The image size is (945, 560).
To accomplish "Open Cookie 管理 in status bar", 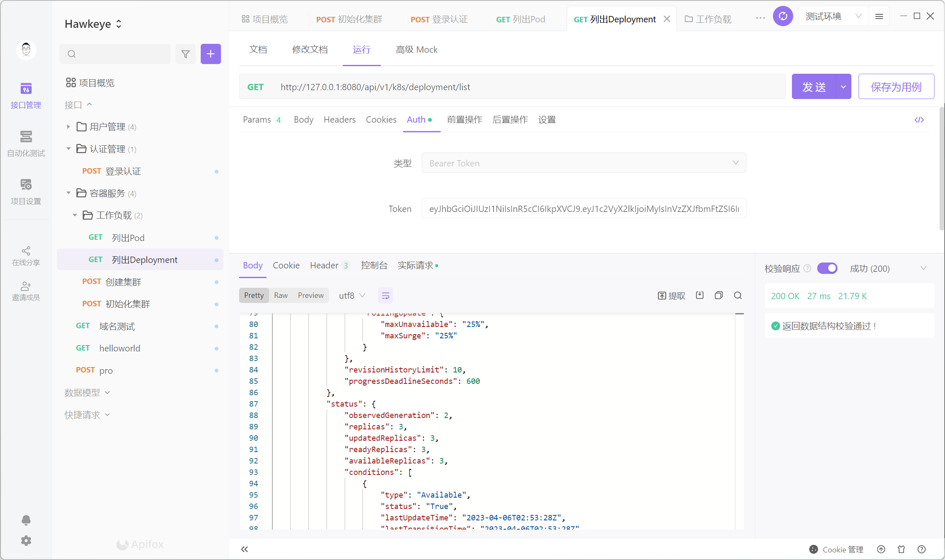I will pos(836,549).
